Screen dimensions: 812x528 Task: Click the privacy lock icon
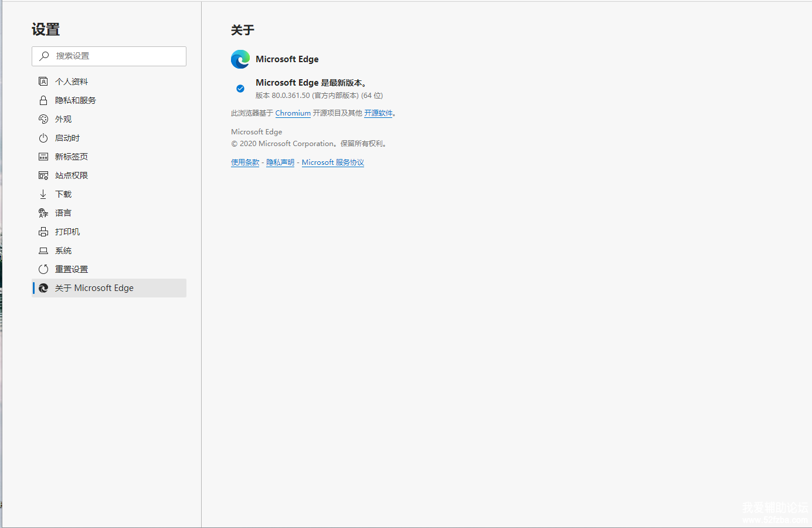pyautogui.click(x=43, y=100)
